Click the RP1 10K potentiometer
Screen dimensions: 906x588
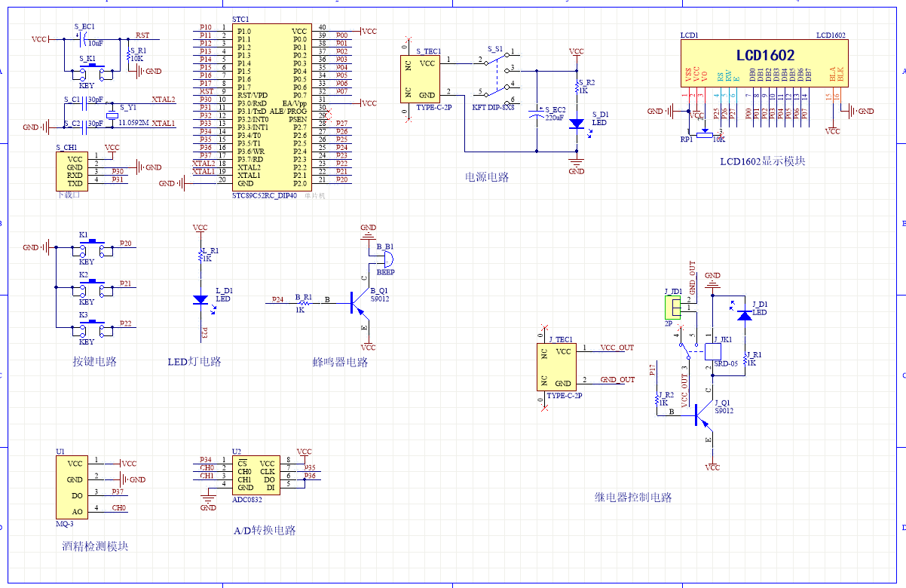point(702,134)
